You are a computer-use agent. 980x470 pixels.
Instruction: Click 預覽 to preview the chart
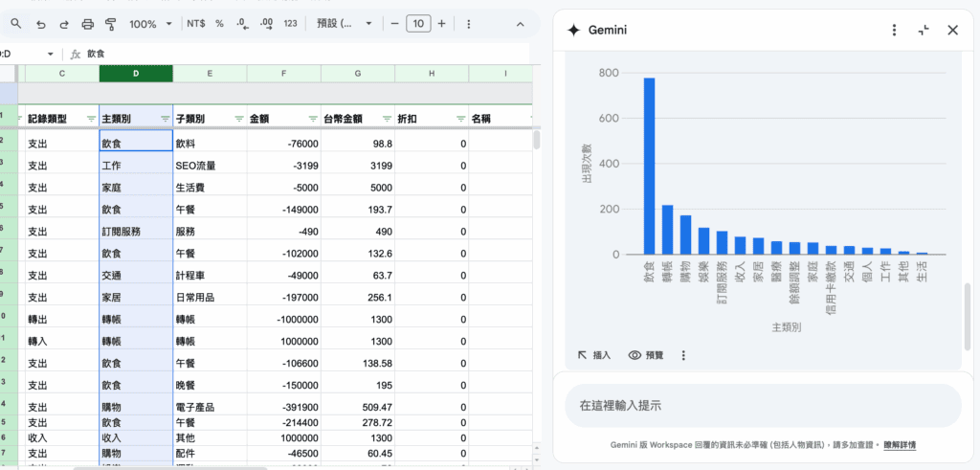[646, 355]
